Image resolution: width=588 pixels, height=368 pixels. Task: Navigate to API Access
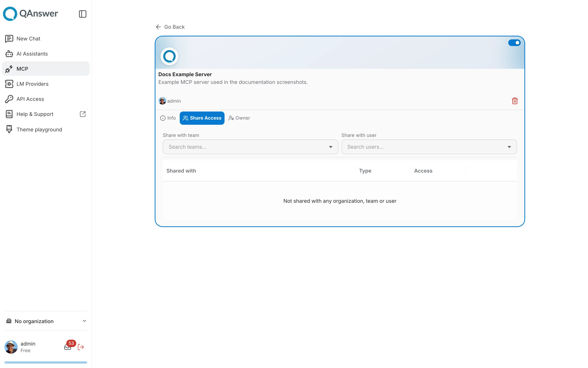click(x=46, y=99)
